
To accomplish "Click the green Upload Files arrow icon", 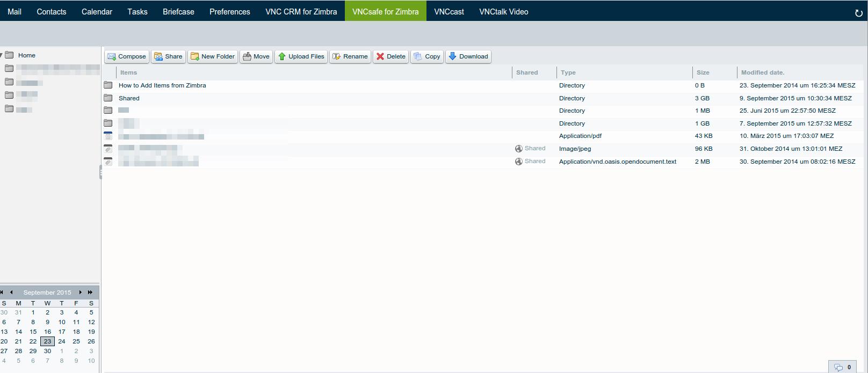I will [x=282, y=56].
